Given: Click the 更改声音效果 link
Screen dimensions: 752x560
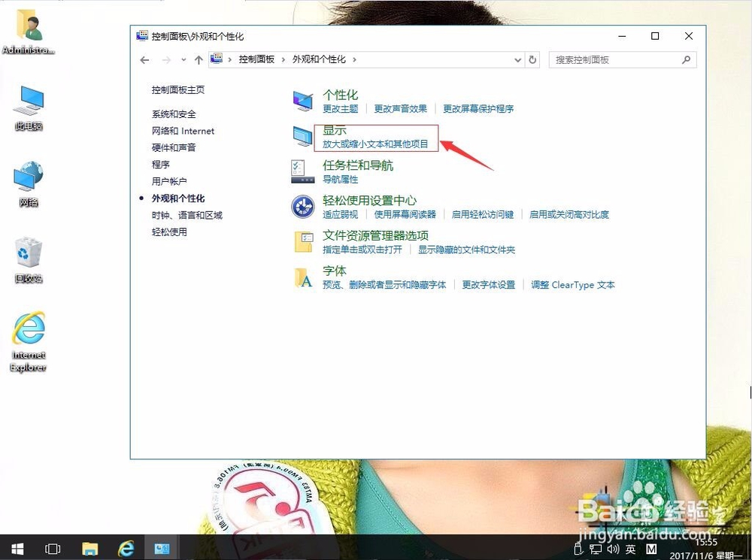Looking at the screenshot, I should pyautogui.click(x=401, y=109).
